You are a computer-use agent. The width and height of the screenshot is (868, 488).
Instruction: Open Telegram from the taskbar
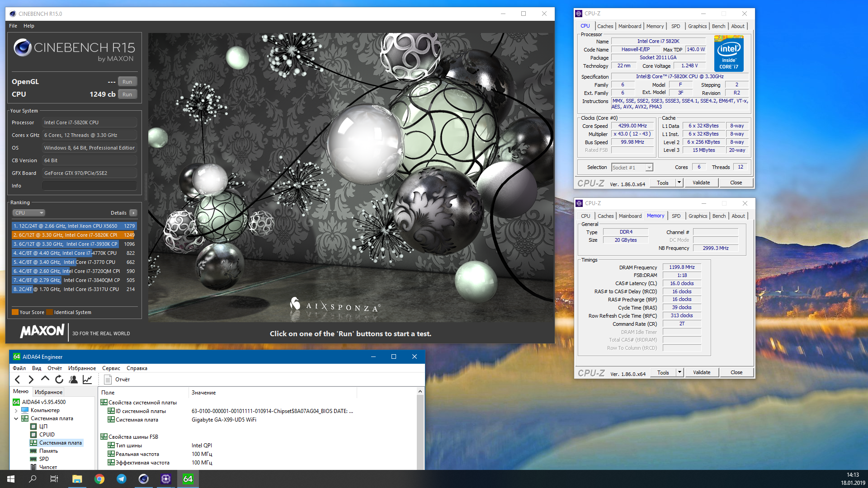pos(122,479)
